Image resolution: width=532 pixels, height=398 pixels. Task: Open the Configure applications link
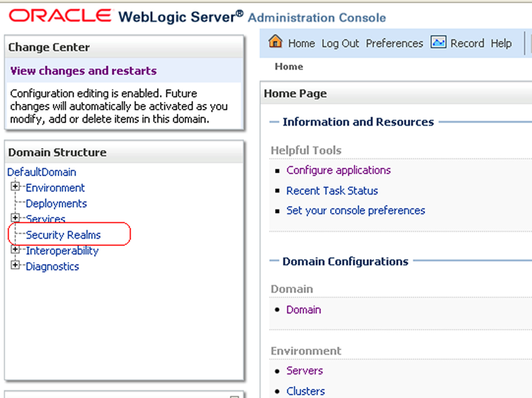click(x=339, y=170)
